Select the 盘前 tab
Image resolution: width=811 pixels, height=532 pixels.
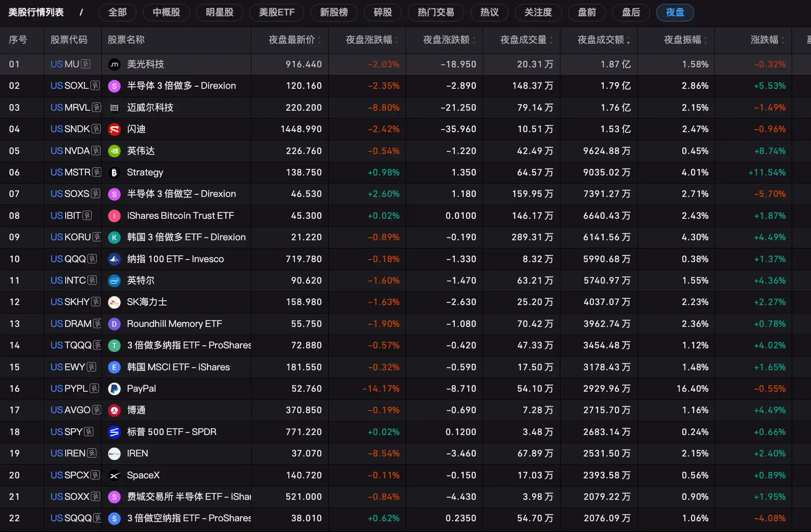587,12
